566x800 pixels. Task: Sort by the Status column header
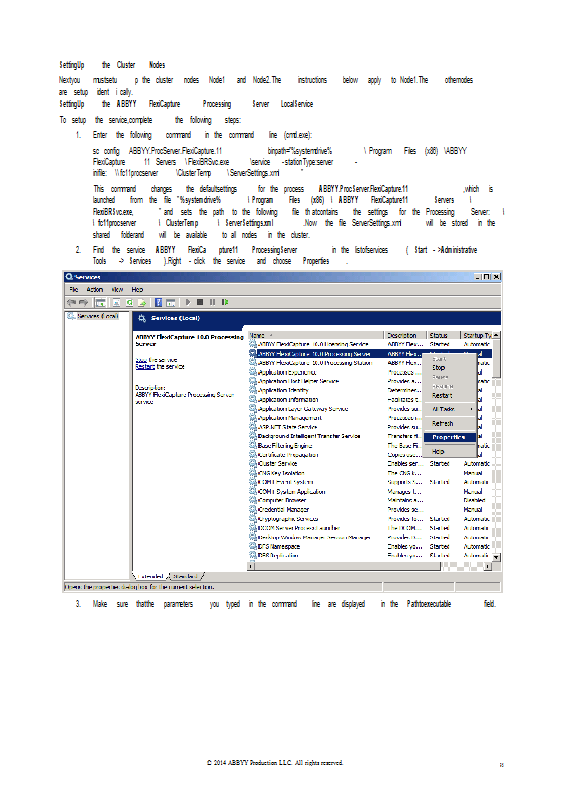pos(443,335)
